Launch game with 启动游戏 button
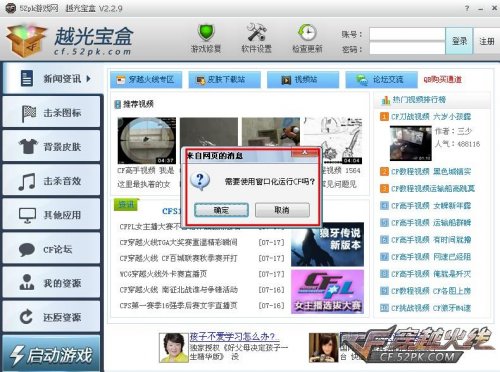Image resolution: width=500 pixels, height=372 pixels. click(51, 354)
